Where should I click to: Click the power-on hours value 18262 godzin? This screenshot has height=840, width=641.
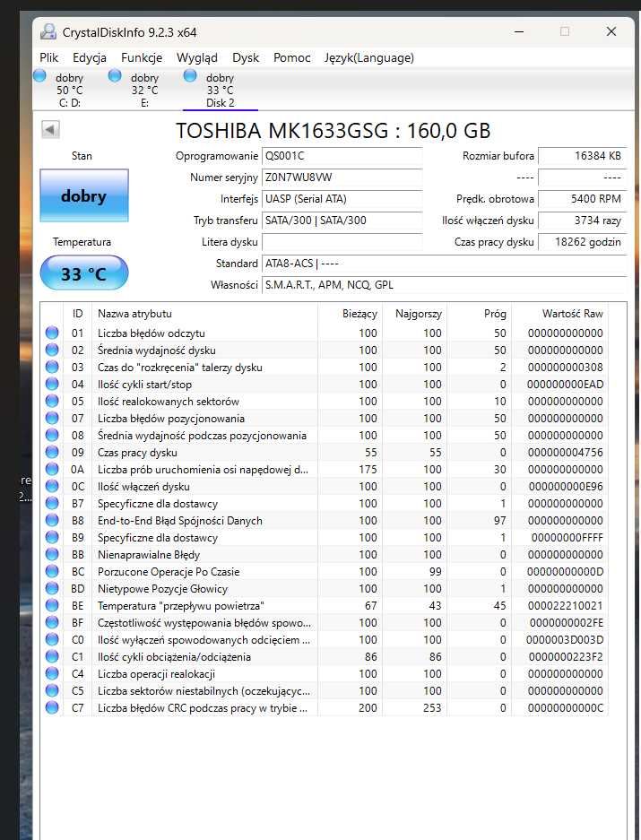pyautogui.click(x=582, y=242)
